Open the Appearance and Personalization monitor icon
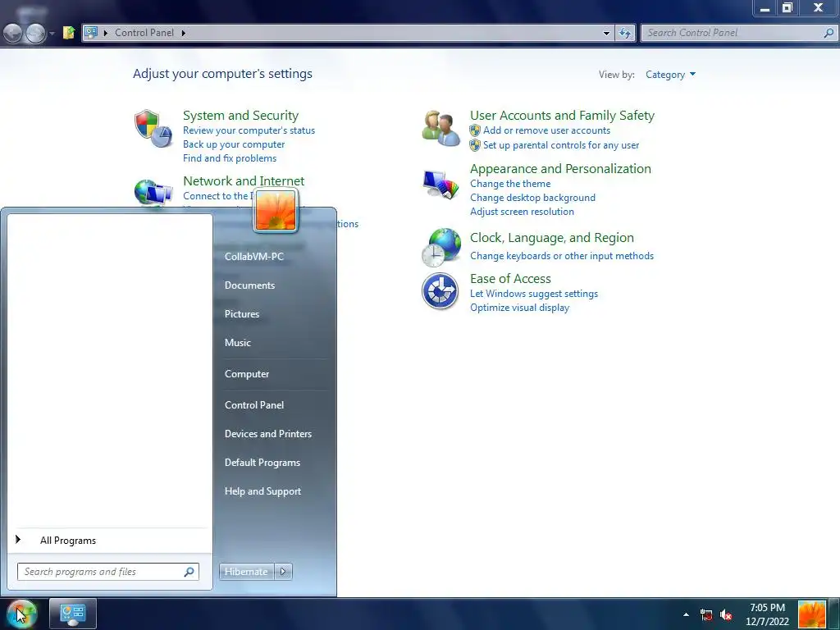 click(x=441, y=185)
